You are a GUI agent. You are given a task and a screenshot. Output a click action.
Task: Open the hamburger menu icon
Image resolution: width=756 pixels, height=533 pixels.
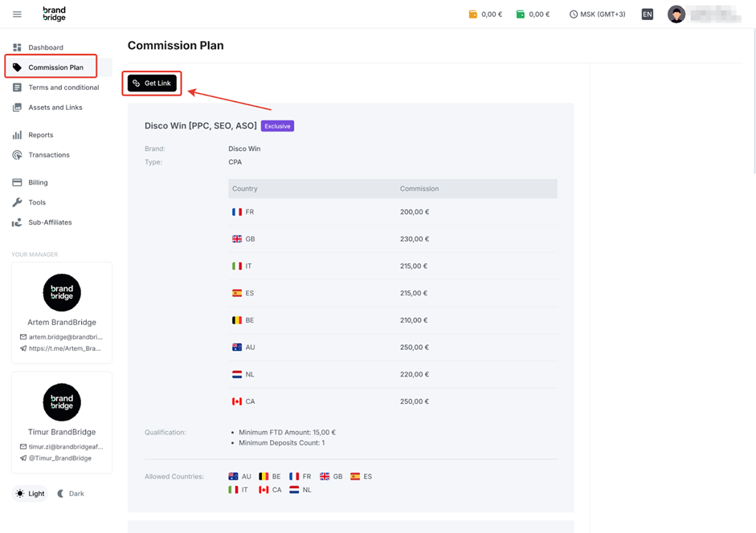(17, 14)
